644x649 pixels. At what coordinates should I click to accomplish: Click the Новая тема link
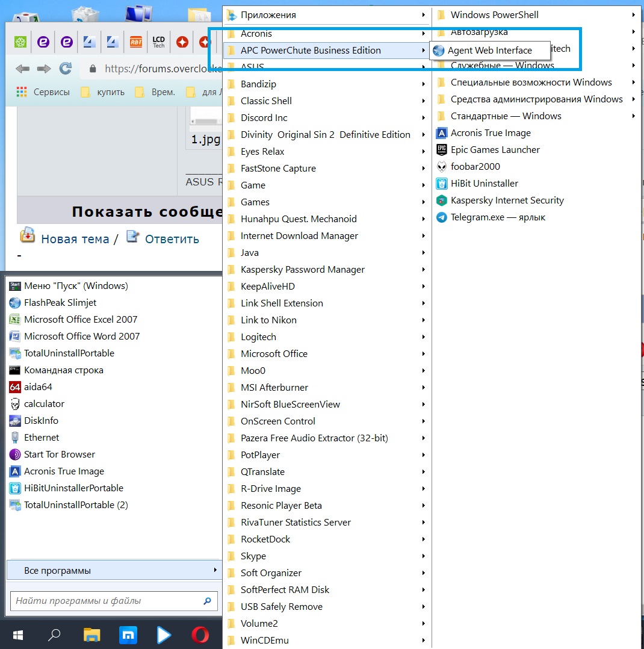pyautogui.click(x=75, y=239)
